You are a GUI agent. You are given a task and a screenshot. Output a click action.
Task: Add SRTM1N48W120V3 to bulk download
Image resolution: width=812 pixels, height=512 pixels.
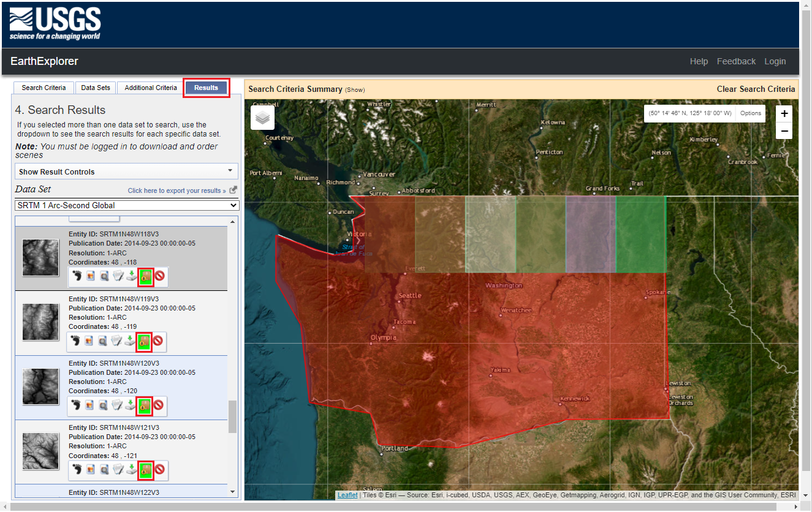coord(145,405)
